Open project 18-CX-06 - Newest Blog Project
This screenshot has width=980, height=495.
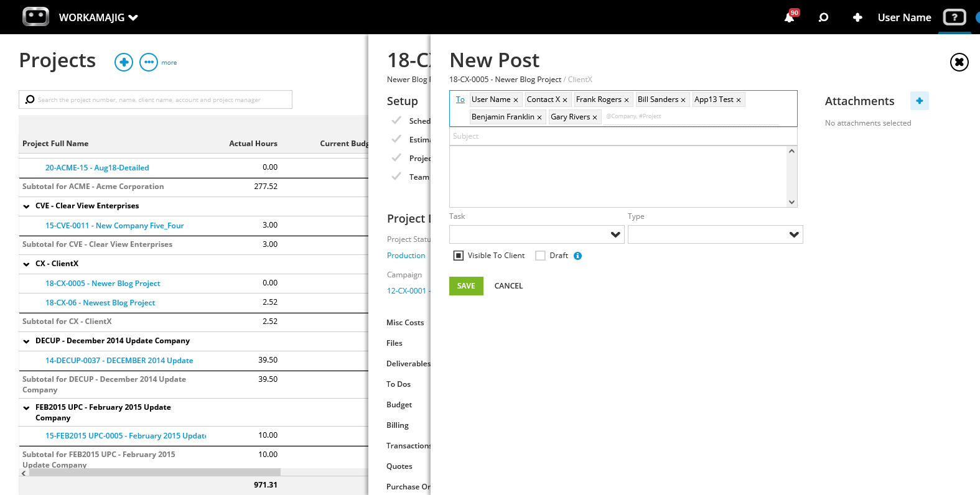100,303
